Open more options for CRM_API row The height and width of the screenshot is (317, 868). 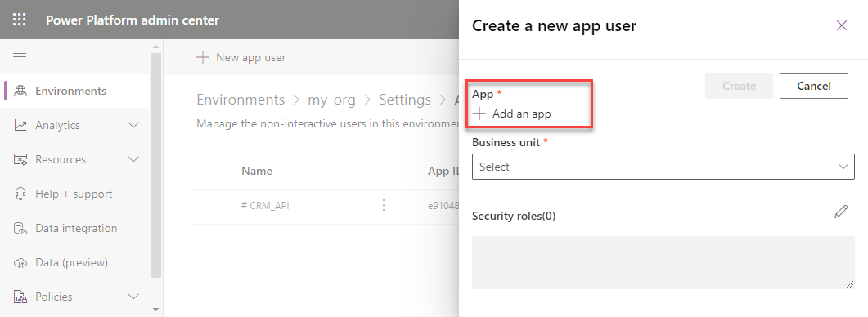coord(384,205)
